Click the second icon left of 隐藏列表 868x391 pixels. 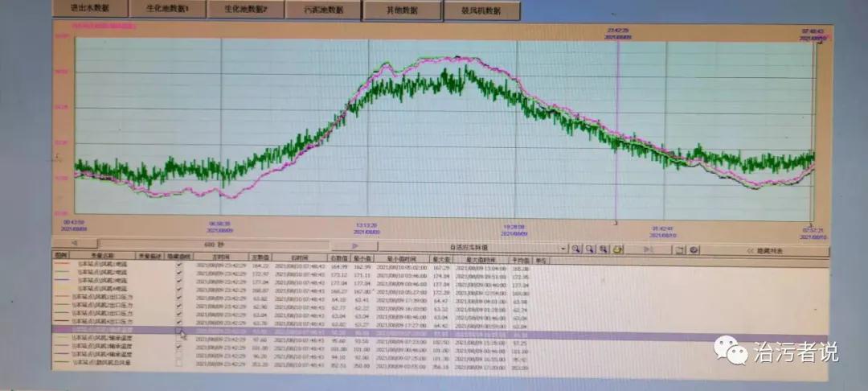680,250
